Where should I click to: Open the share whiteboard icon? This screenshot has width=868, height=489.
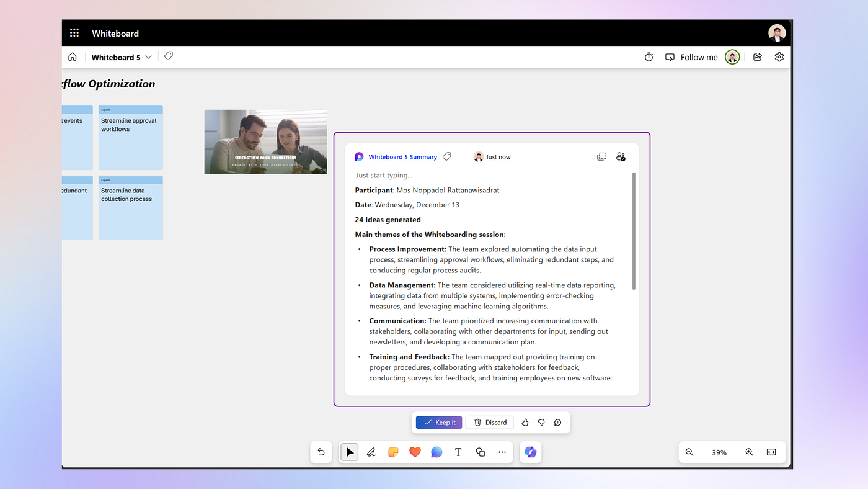pos(757,57)
